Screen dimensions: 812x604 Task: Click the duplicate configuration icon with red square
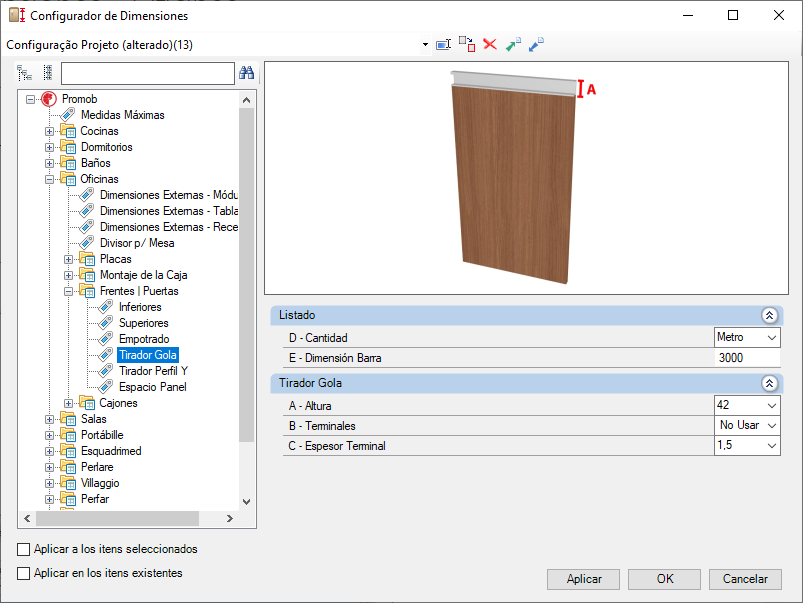[x=467, y=45]
